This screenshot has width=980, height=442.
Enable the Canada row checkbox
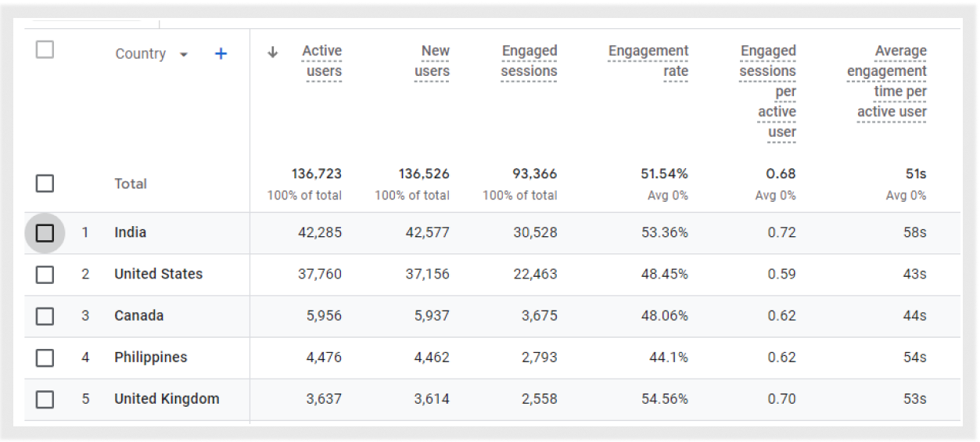click(45, 316)
